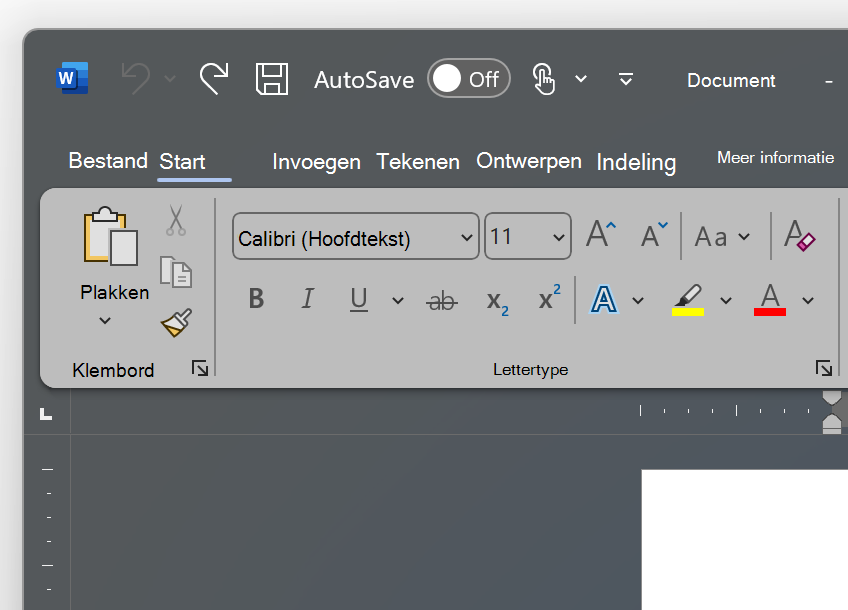Open the Invoegen tab
Viewport: 848px width, 610px height.
point(316,162)
